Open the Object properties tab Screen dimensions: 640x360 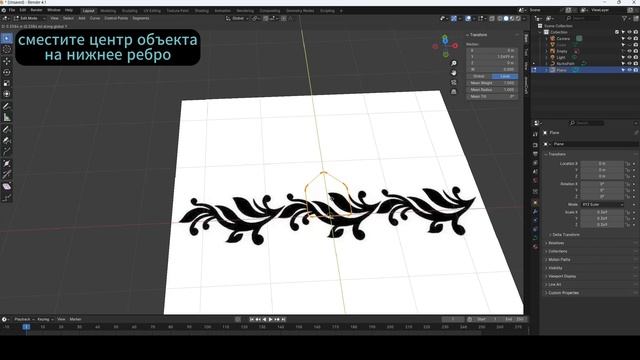535,202
